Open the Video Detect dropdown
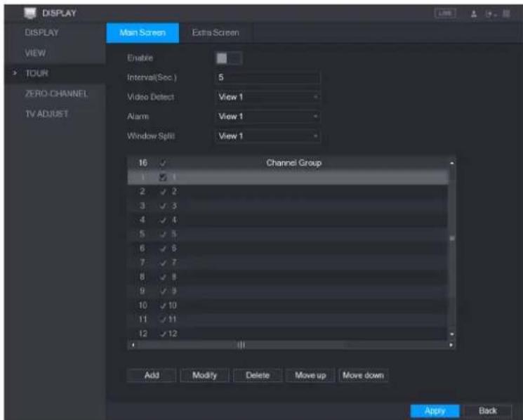The height and width of the screenshot is (420, 523). (267, 97)
